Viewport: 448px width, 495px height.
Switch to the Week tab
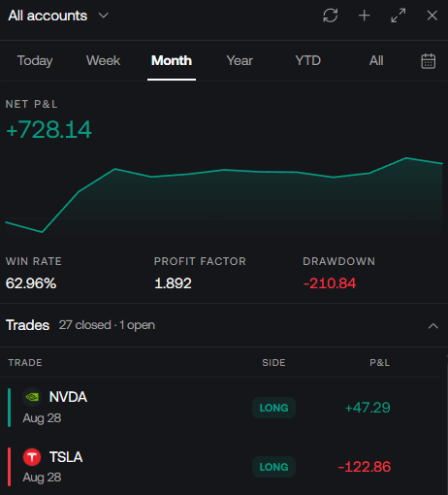103,60
